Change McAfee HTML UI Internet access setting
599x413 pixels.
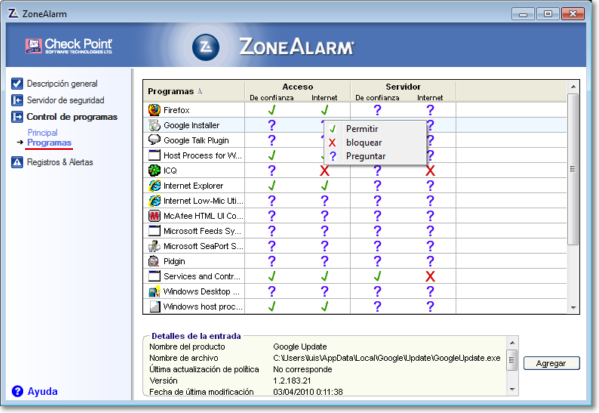click(x=324, y=216)
